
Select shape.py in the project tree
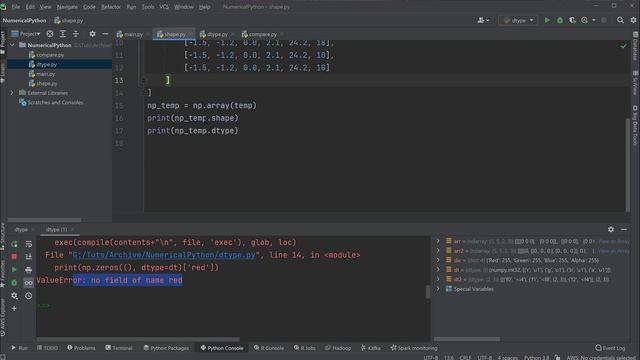point(47,83)
